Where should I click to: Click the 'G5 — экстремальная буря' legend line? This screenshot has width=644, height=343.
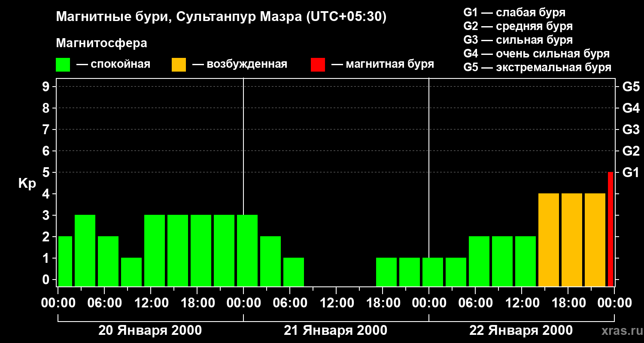538,67
